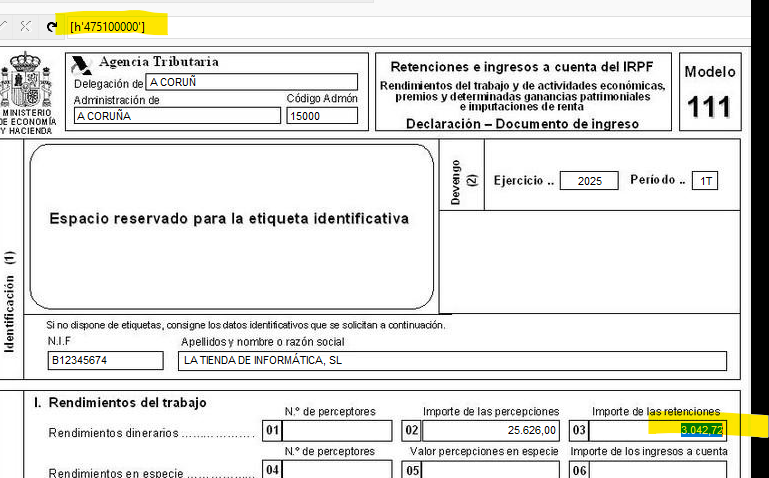This screenshot has height=478, width=769.
Task: Click the Período field showing 1T
Action: (x=706, y=181)
